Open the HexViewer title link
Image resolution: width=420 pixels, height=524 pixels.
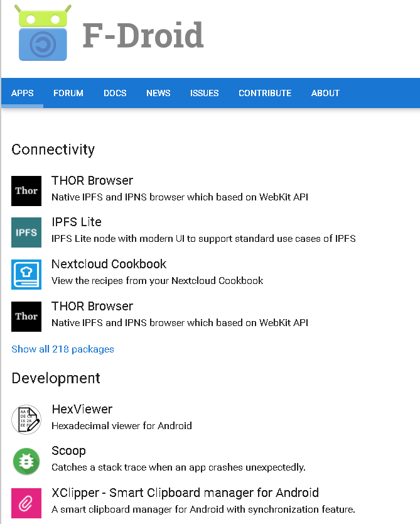point(82,409)
